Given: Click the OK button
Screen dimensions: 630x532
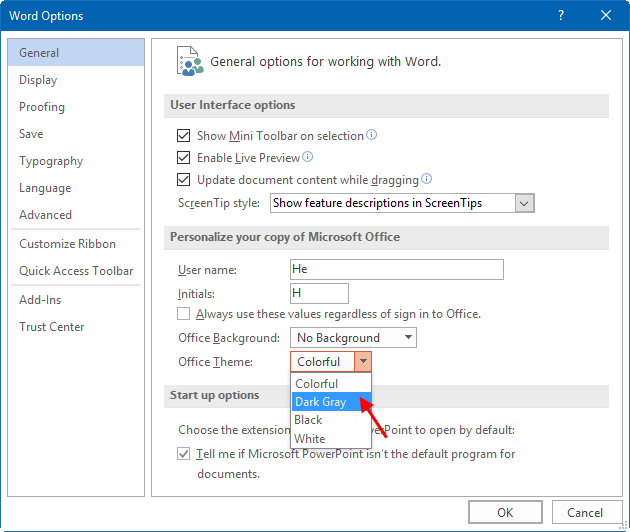Looking at the screenshot, I should 505,512.
